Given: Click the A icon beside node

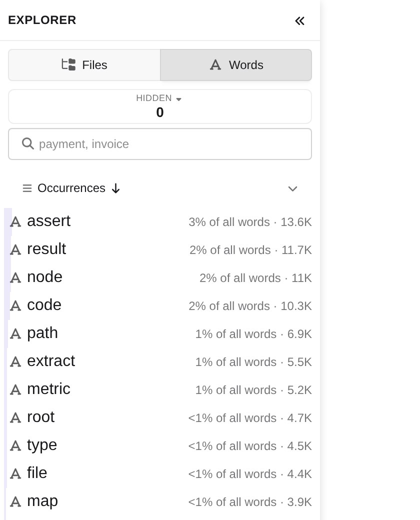Looking at the screenshot, I should point(15,278).
